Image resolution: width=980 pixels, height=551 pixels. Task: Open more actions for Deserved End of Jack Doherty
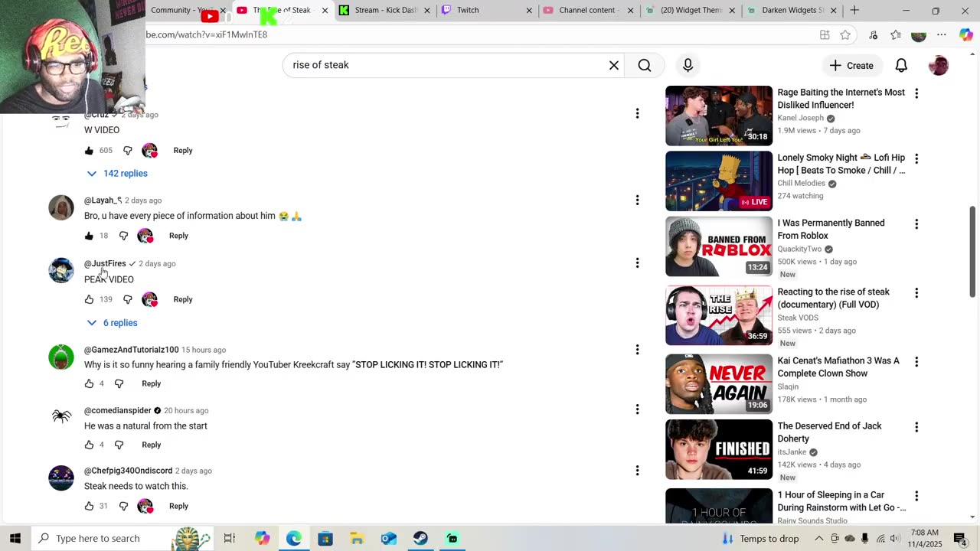coord(916,427)
